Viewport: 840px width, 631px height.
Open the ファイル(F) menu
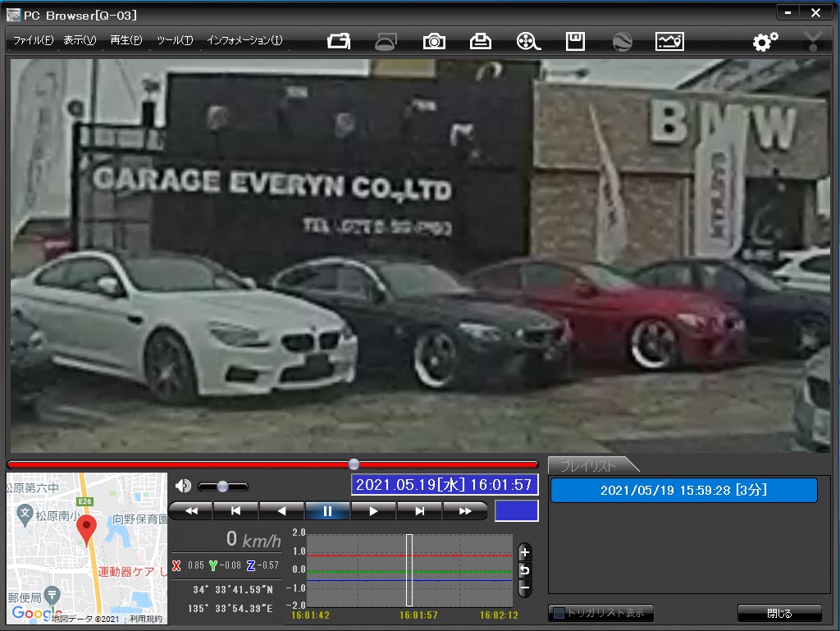tap(33, 40)
